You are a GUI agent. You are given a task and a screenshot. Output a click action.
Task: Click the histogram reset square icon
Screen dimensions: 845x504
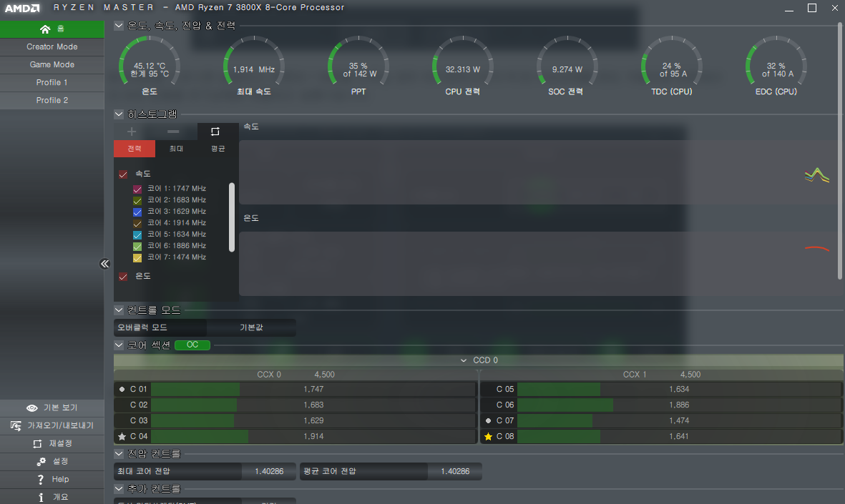coord(215,132)
